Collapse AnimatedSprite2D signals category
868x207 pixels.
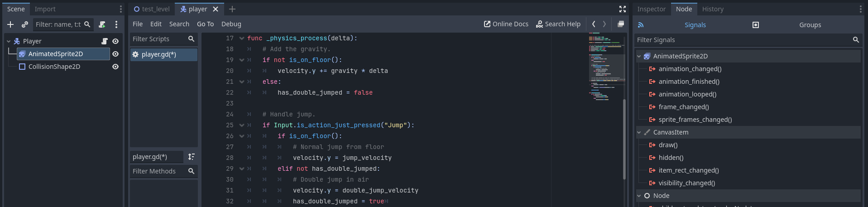pyautogui.click(x=639, y=56)
